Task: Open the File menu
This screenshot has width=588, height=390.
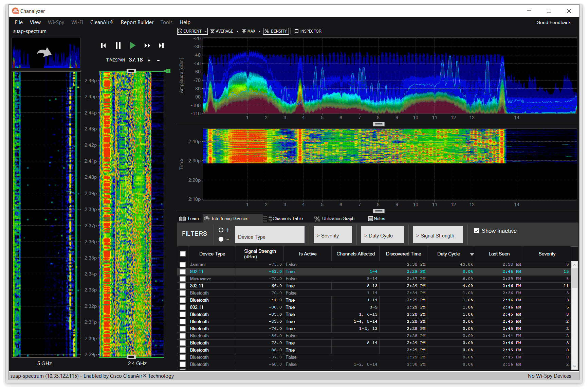Action: (19, 22)
